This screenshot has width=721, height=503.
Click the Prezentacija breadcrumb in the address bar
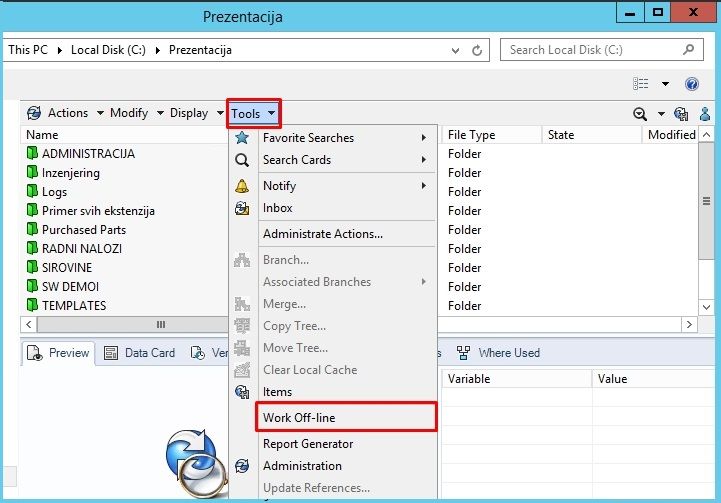tap(200, 49)
